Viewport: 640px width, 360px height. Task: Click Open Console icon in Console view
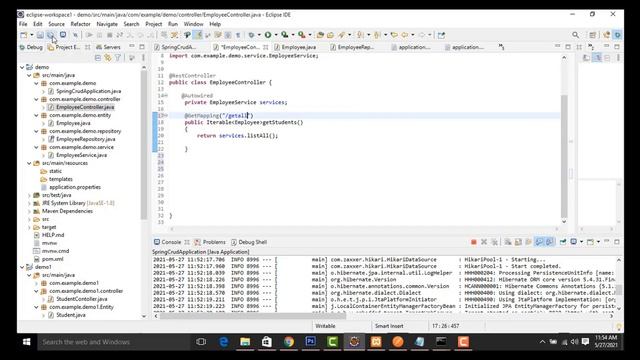point(591,242)
